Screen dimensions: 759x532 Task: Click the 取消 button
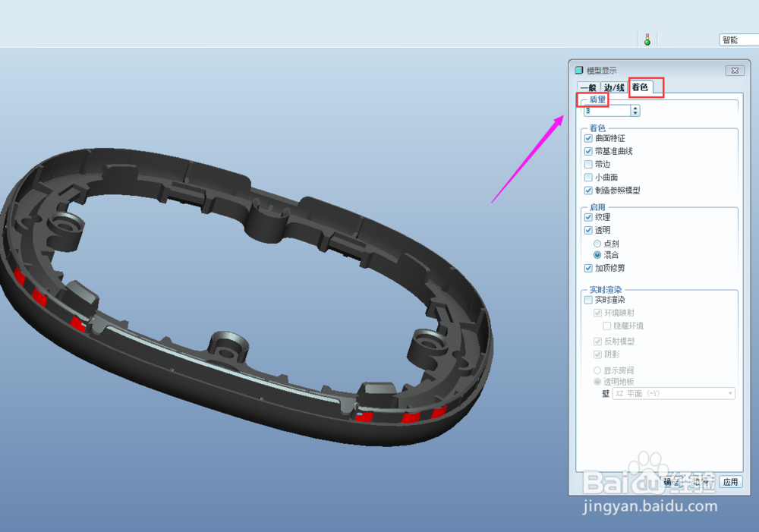coord(701,482)
